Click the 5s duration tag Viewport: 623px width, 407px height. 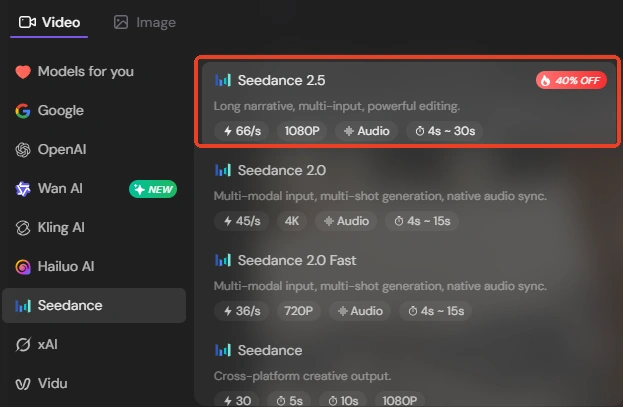289,400
